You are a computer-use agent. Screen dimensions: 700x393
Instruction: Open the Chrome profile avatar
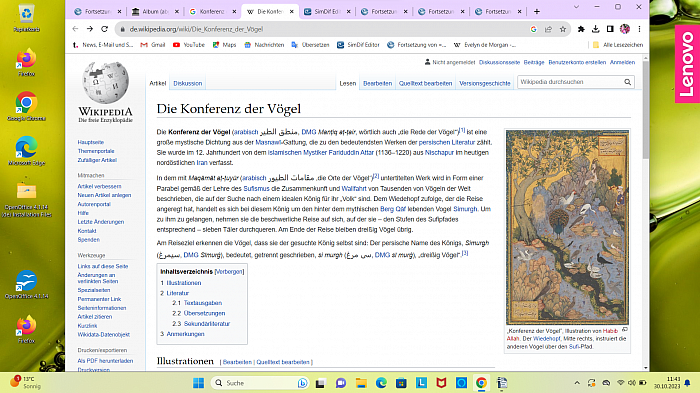[x=625, y=29]
